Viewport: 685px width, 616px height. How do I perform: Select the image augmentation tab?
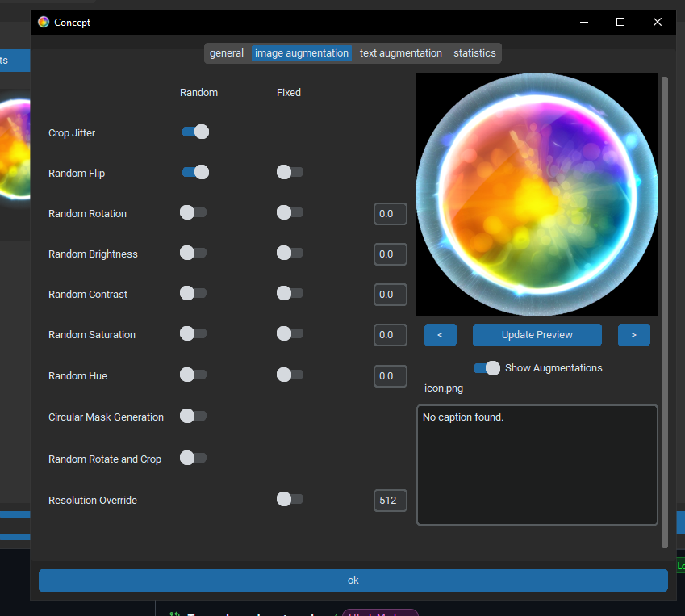(x=302, y=53)
